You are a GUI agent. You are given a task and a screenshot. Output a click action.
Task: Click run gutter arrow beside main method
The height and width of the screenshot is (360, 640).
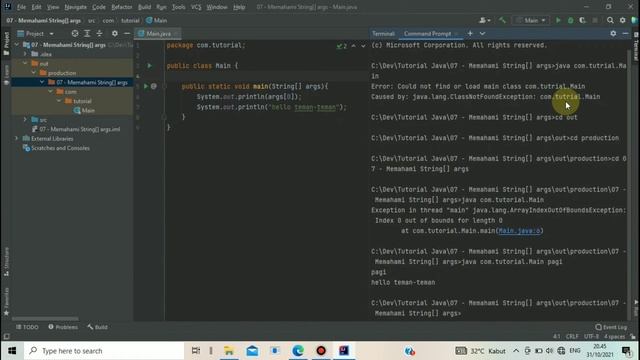(146, 86)
